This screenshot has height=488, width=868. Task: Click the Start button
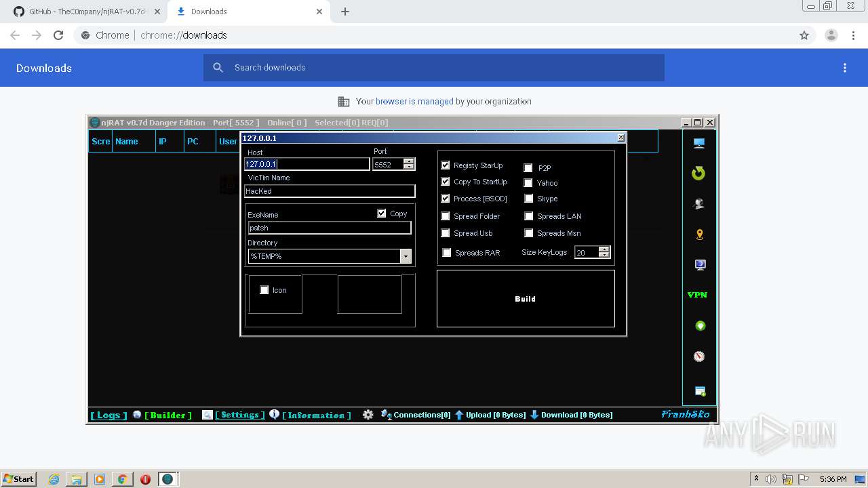click(19, 479)
